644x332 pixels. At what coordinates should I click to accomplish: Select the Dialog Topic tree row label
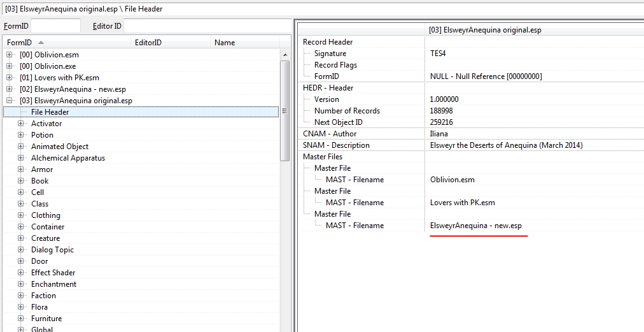pyautogui.click(x=53, y=250)
